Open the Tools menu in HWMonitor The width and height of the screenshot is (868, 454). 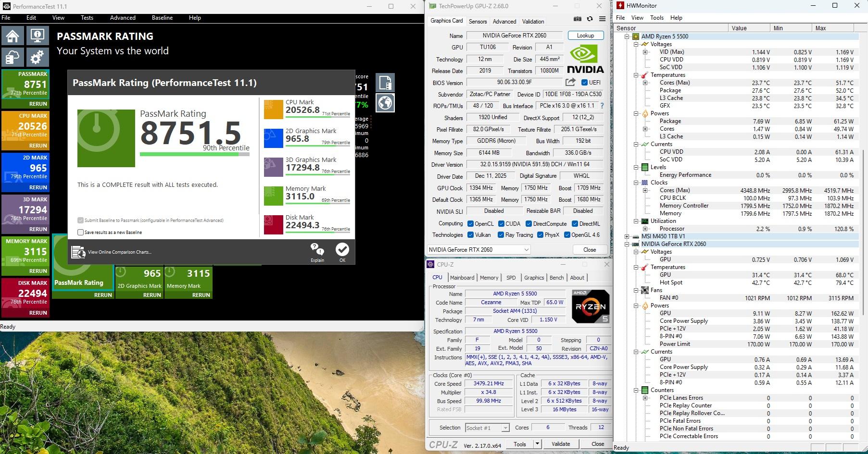[x=656, y=18]
